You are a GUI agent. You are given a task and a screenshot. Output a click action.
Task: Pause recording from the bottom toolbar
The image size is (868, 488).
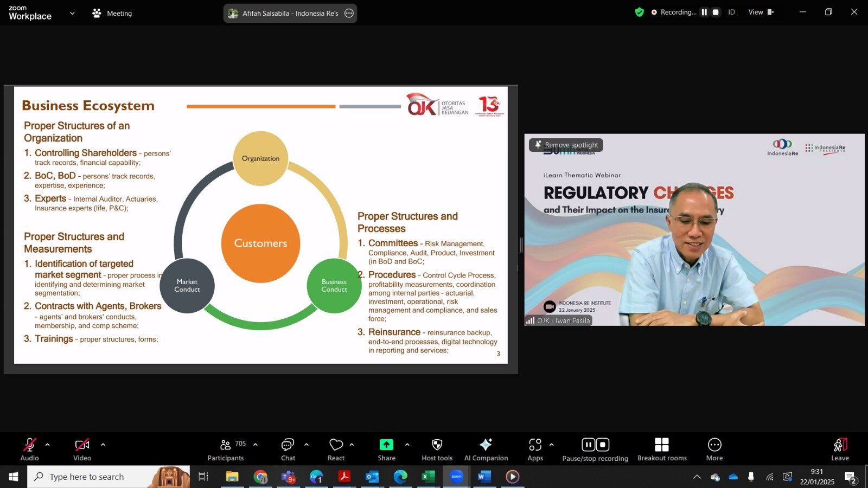[x=588, y=445]
